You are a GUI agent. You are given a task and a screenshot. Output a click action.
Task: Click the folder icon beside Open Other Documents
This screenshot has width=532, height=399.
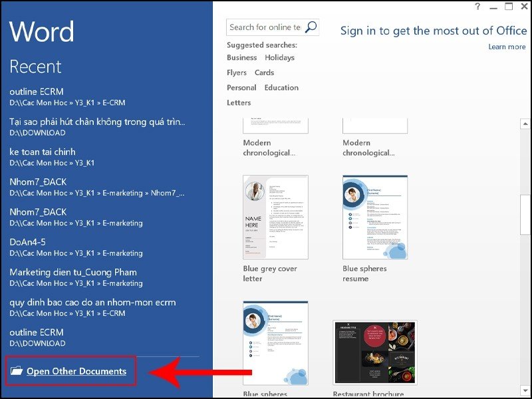(x=16, y=371)
